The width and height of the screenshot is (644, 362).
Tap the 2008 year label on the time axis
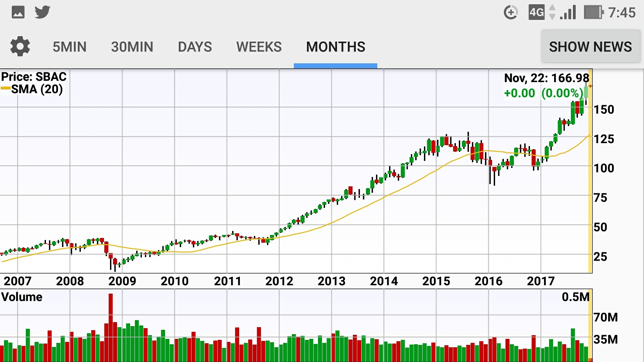pyautogui.click(x=70, y=281)
